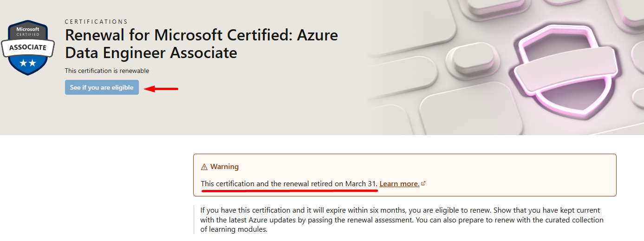Image resolution: width=644 pixels, height=241 pixels.
Task: Click the warning triangle icon
Action: click(204, 167)
